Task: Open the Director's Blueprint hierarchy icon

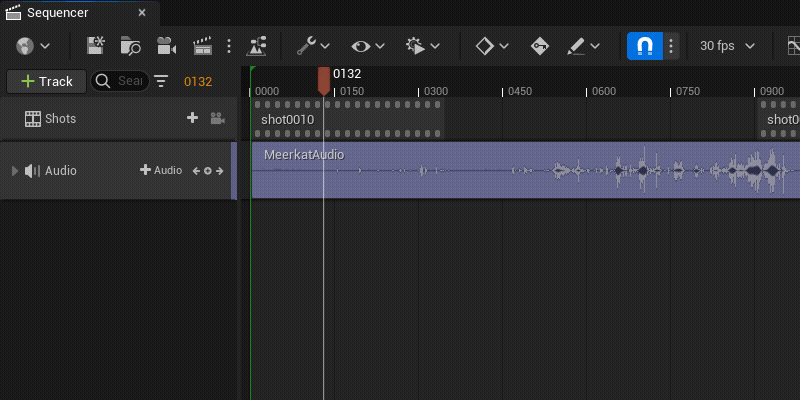Action: coord(257,46)
